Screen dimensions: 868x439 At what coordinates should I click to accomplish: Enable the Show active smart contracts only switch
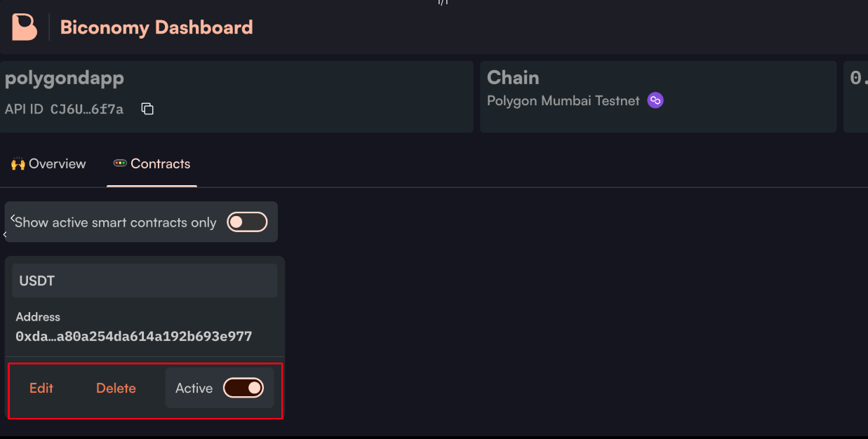247,222
